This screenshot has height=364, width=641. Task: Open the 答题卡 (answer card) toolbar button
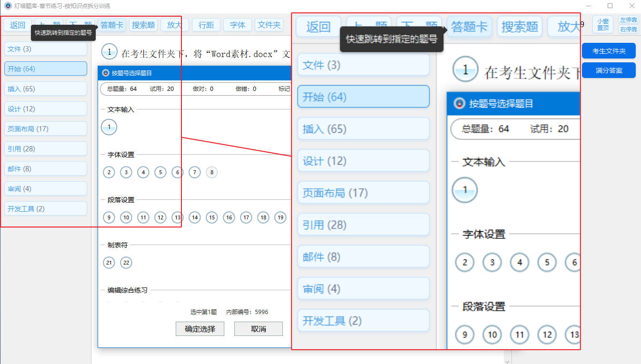(111, 25)
